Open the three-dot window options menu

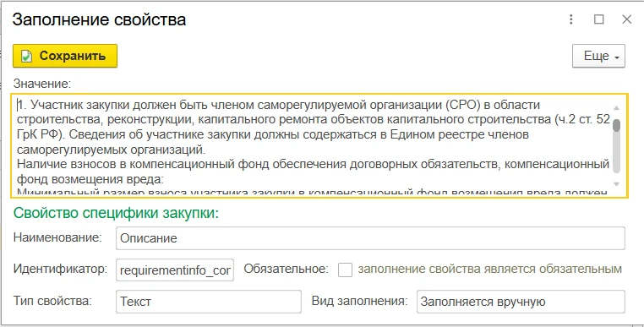click(571, 19)
